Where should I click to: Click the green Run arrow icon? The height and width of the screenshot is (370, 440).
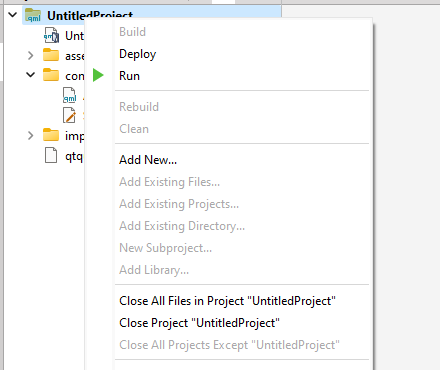click(98, 75)
